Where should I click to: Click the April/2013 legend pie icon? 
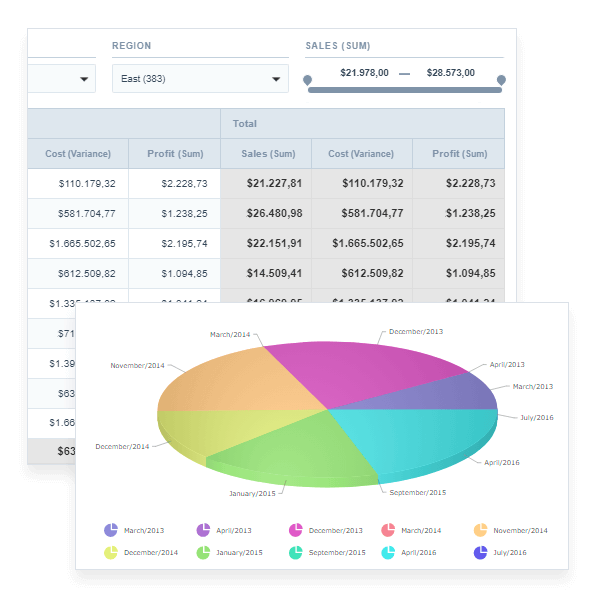pyautogui.click(x=203, y=531)
